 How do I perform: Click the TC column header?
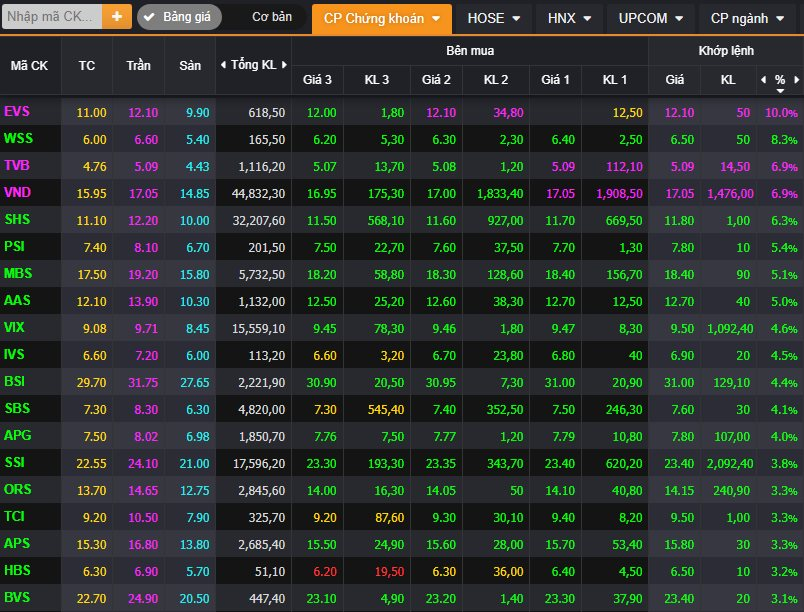87,66
